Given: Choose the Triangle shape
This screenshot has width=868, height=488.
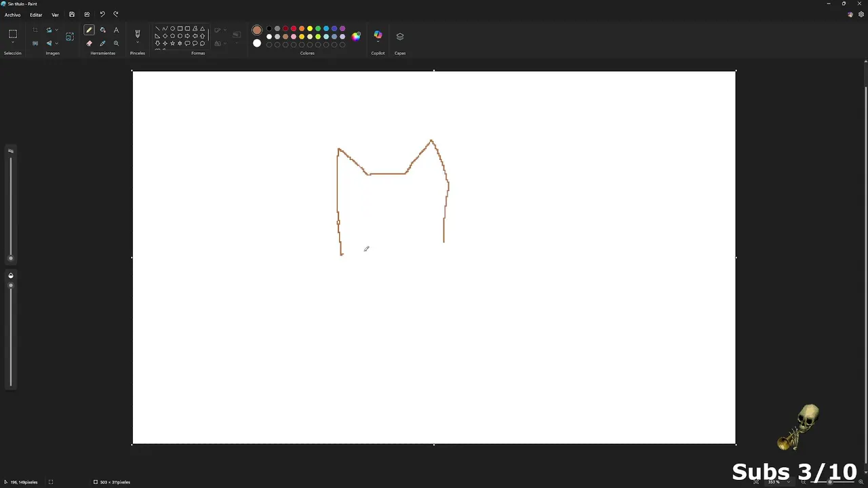Looking at the screenshot, I should point(202,28).
